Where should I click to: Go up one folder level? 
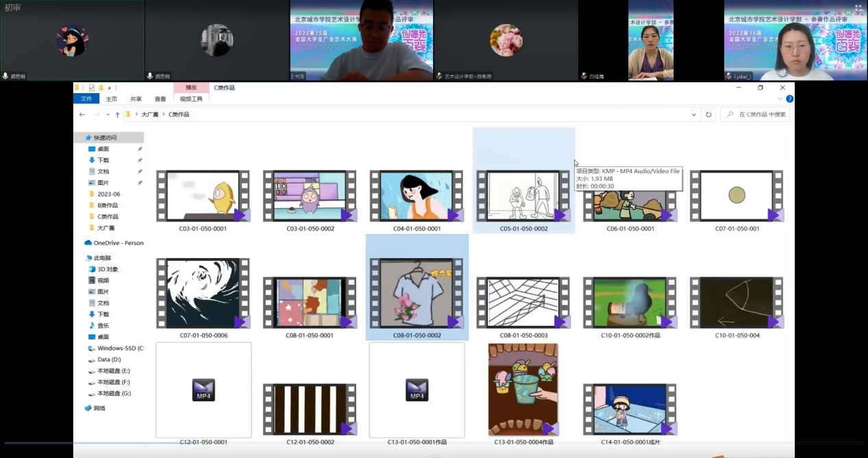(x=117, y=114)
